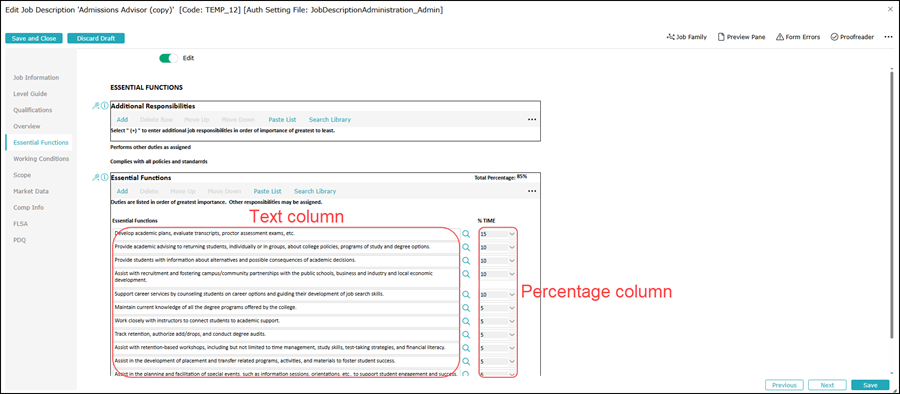This screenshot has height=394, width=900.
Task: Click the Previous button
Action: tap(784, 385)
